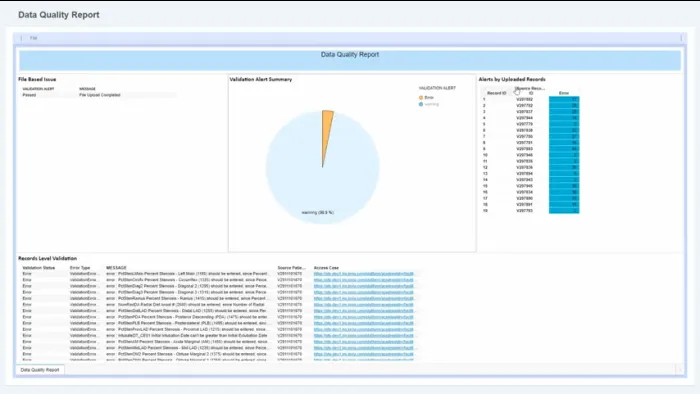Open access case link for Diagonal 3 message
Screen dimensions: 700x394
(364, 292)
